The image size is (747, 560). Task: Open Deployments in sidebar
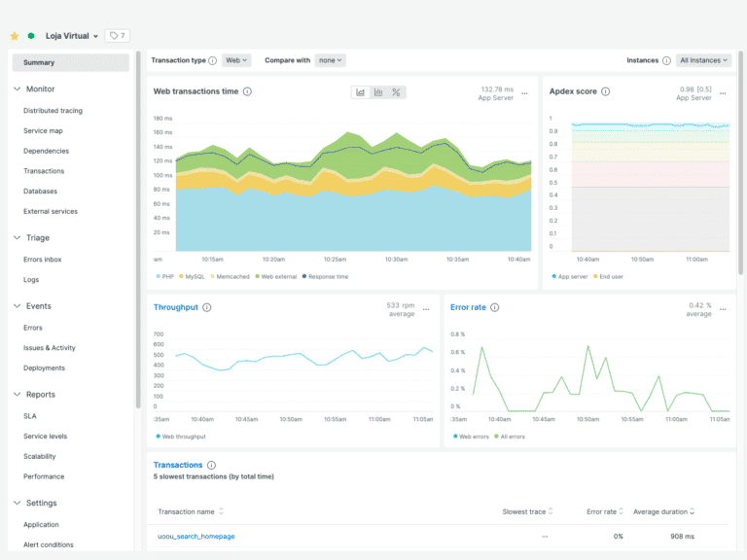(44, 368)
